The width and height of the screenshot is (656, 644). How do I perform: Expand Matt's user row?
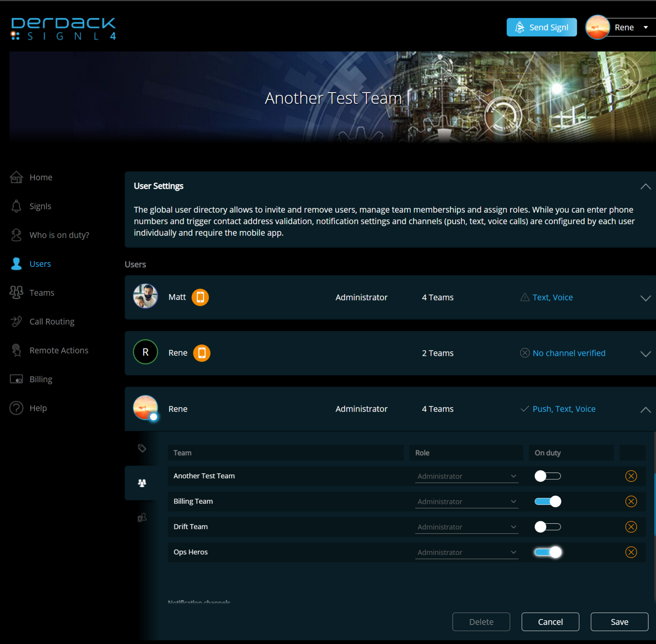646,298
